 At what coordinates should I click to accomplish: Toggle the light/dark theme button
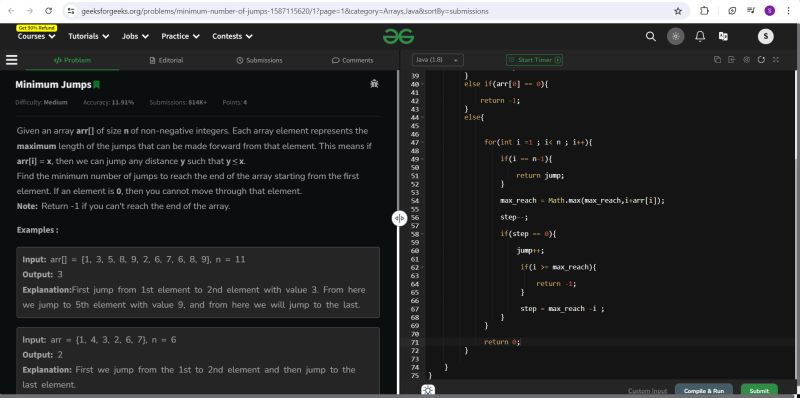676,36
